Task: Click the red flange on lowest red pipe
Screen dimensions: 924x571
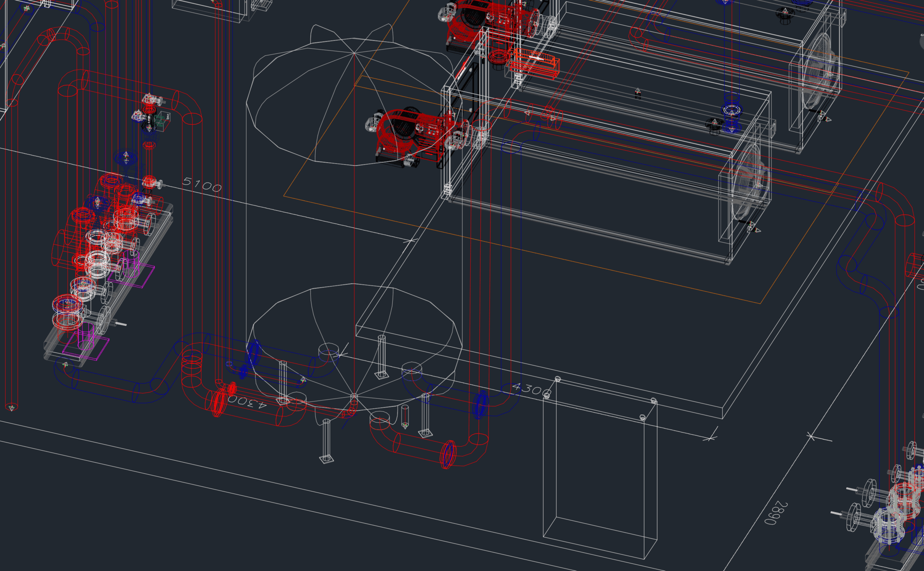Action: [449, 454]
